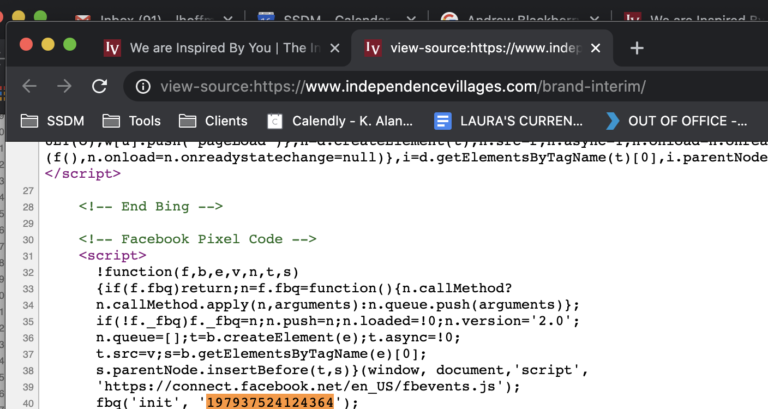The image size is (768, 409).
Task: Click '!function(f,b,e,v,n,t,s)' code line
Action: tap(197, 272)
